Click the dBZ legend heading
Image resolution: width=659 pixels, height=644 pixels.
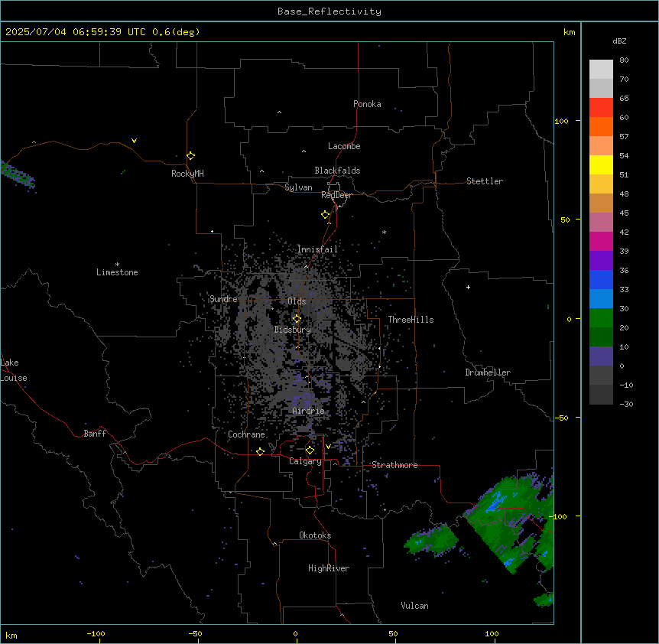[x=619, y=41]
